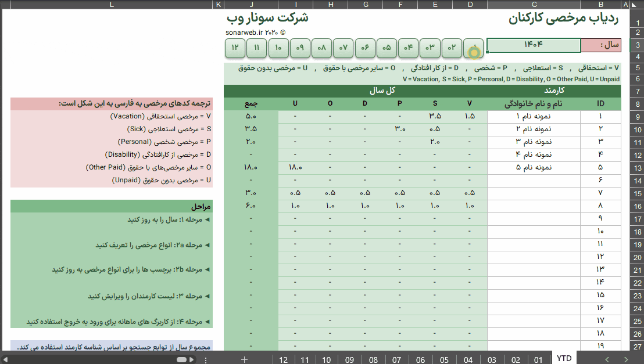
Task: Open sheet tab 12
Action: [284, 359]
